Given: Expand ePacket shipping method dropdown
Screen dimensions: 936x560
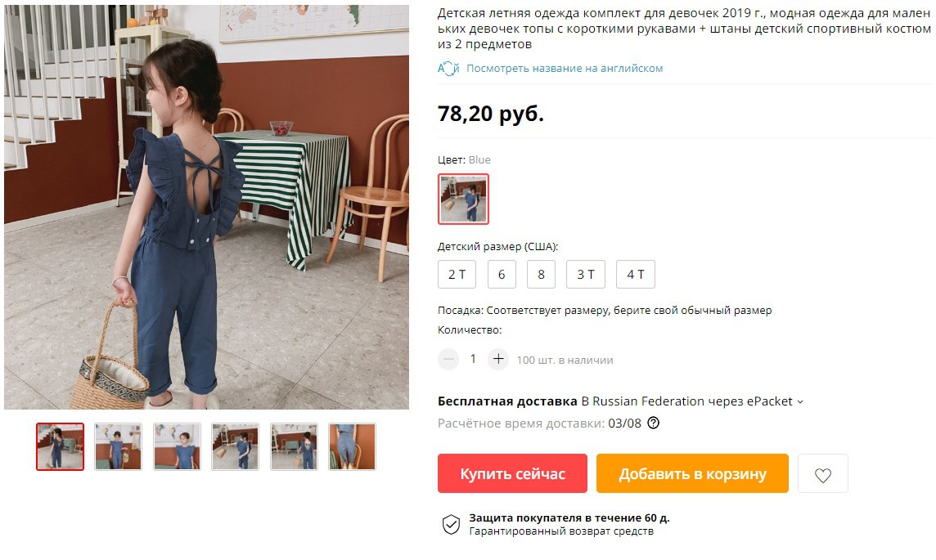Looking at the screenshot, I should pos(800,402).
